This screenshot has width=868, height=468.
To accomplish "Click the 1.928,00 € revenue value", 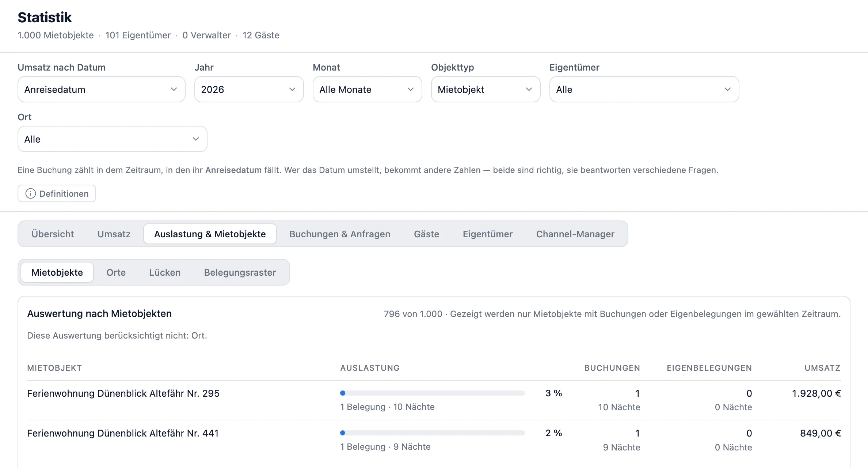I will pyautogui.click(x=816, y=393).
